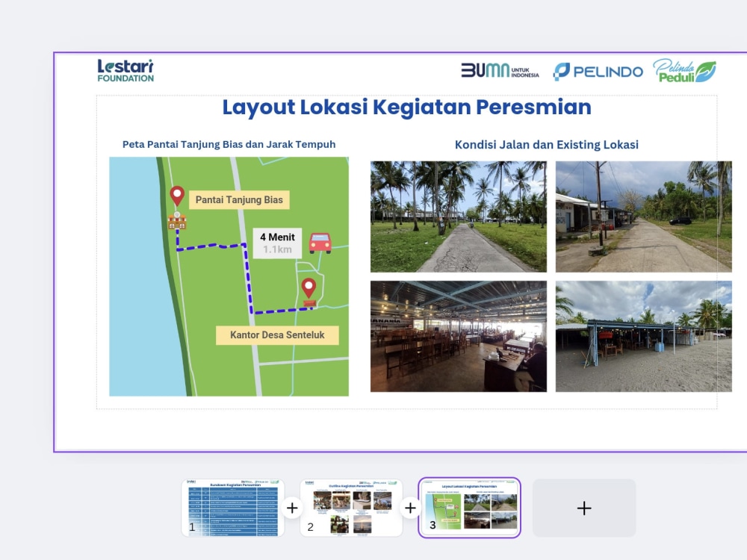Viewport: 747px width, 560px height.
Task: Select the Lestari Foundation logo
Action: (x=125, y=70)
